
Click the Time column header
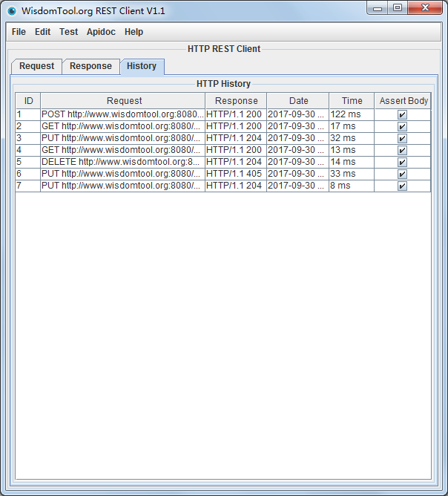pyautogui.click(x=352, y=100)
